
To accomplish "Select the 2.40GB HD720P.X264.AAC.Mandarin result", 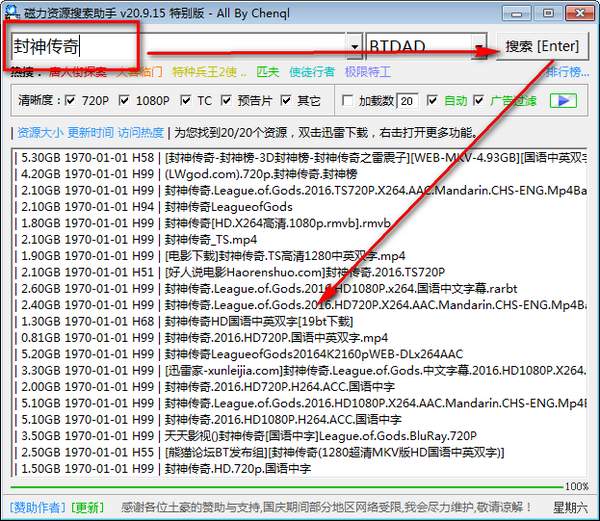I will point(300,305).
